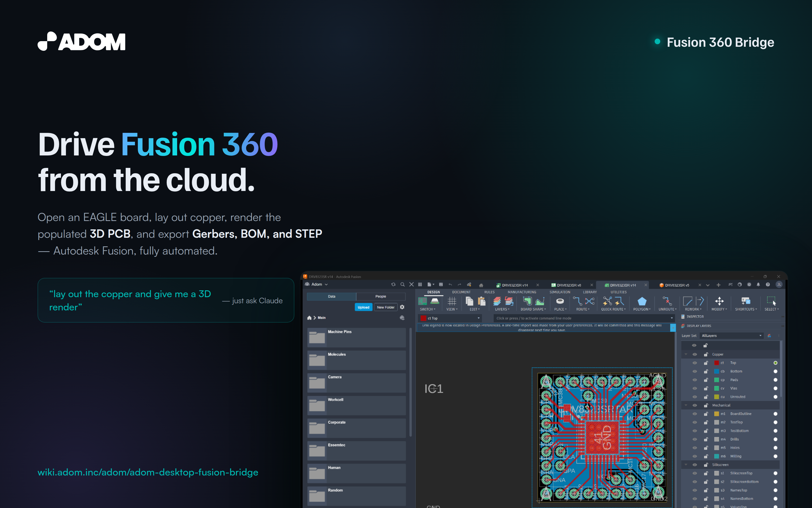Click the Redo arrow icon
This screenshot has height=508, width=812.
click(x=459, y=284)
